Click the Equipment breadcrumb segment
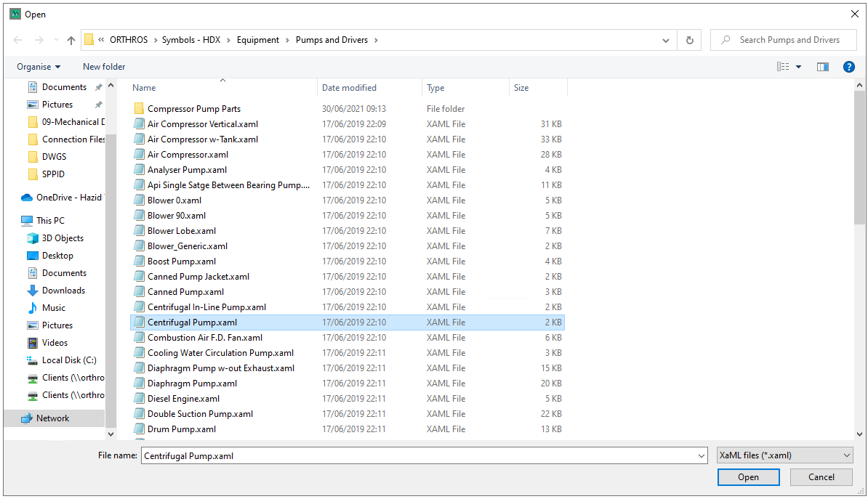Viewport: 868px width, 499px height. click(257, 41)
